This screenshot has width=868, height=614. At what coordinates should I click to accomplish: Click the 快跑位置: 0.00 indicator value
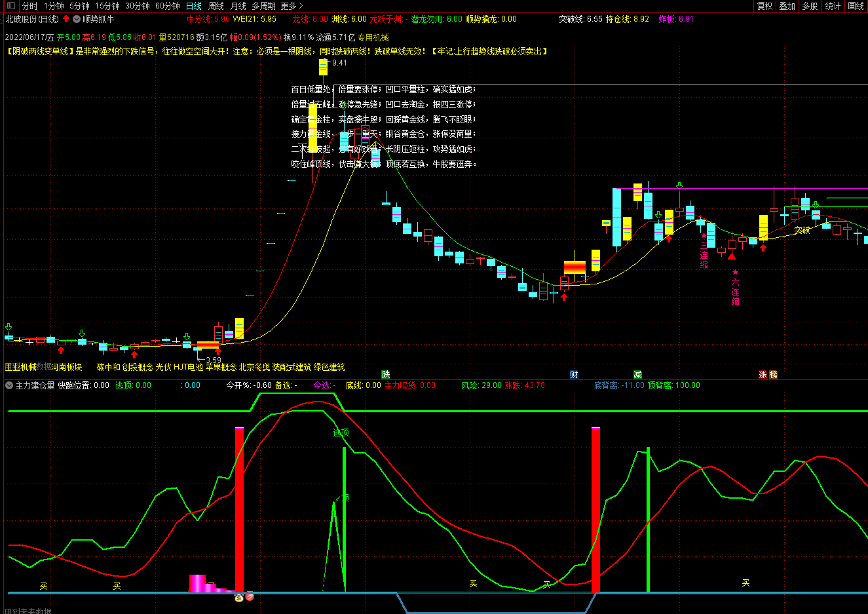(84, 385)
